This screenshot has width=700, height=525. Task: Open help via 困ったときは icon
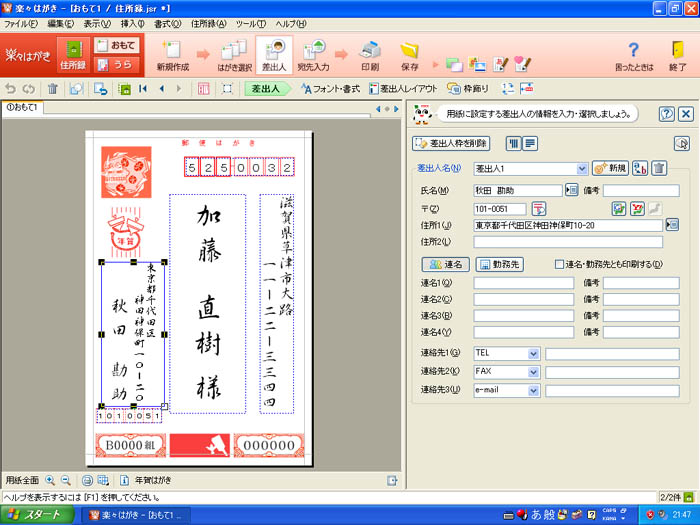coord(633,56)
